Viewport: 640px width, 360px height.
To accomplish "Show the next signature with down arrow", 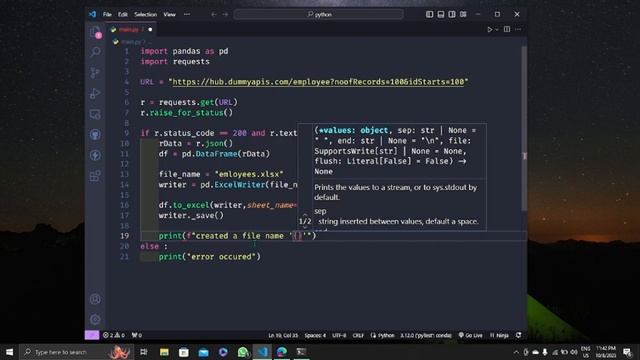I will (305, 228).
